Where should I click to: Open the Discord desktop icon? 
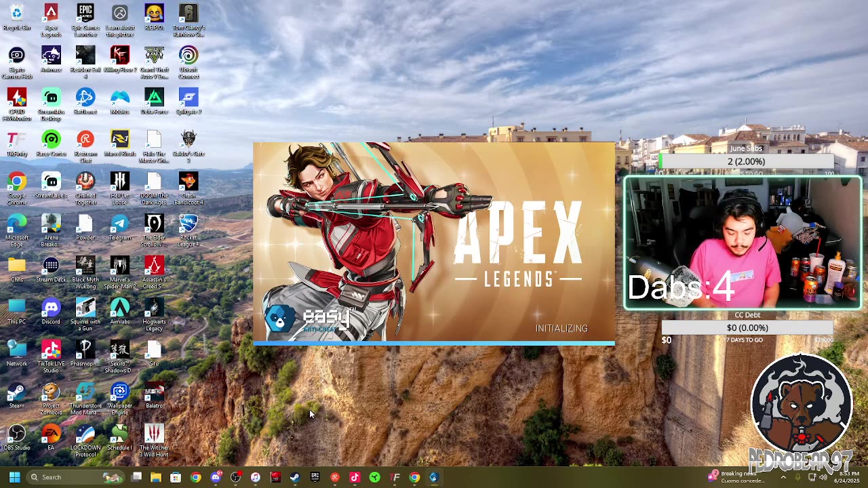click(x=51, y=308)
